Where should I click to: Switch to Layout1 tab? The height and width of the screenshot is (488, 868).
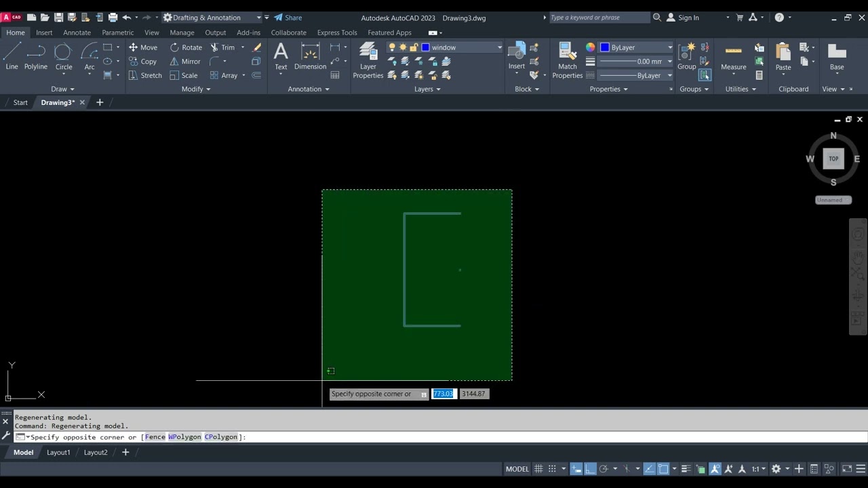tap(58, 453)
